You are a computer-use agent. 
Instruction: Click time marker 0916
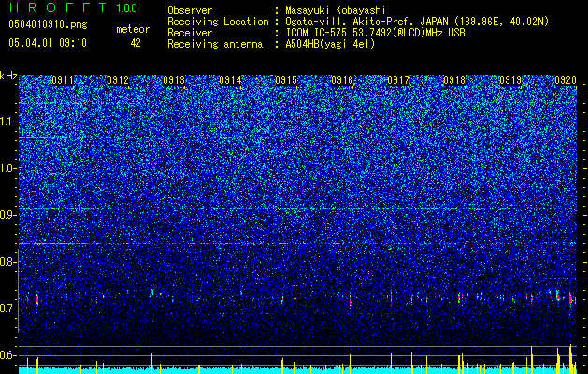342,80
